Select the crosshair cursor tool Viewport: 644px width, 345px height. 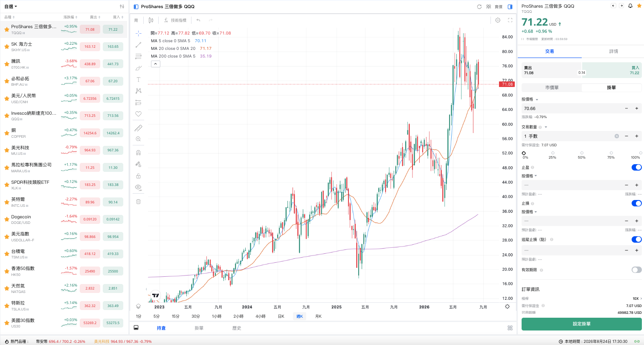click(138, 33)
